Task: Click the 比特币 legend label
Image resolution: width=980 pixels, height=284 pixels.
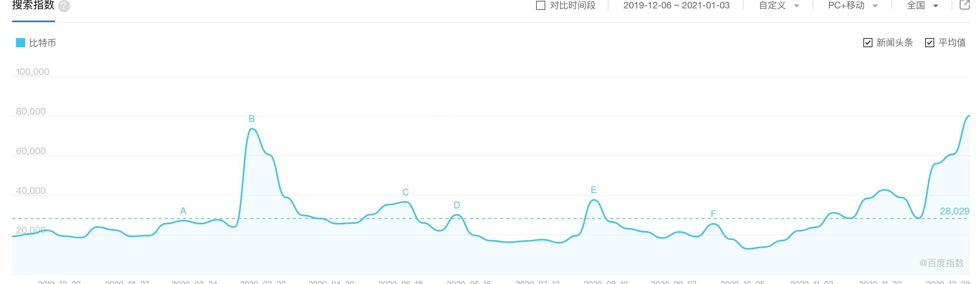Action: [43, 43]
